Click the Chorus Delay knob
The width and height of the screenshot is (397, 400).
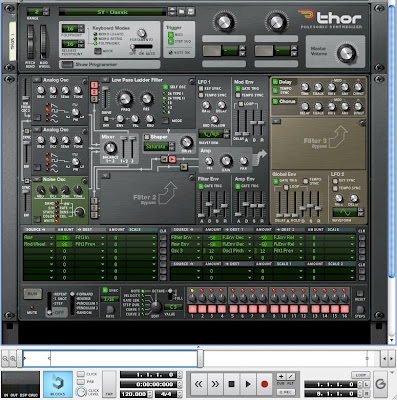click(305, 107)
